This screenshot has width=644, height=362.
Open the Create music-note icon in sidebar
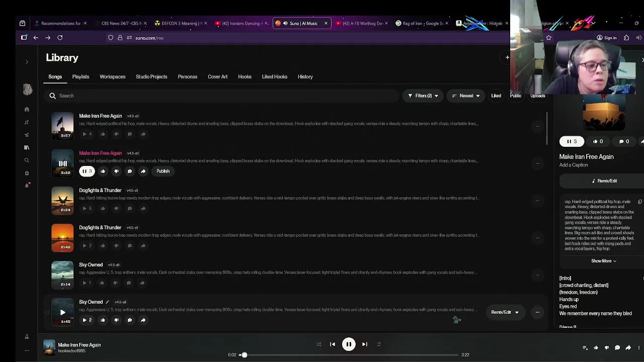(x=27, y=122)
